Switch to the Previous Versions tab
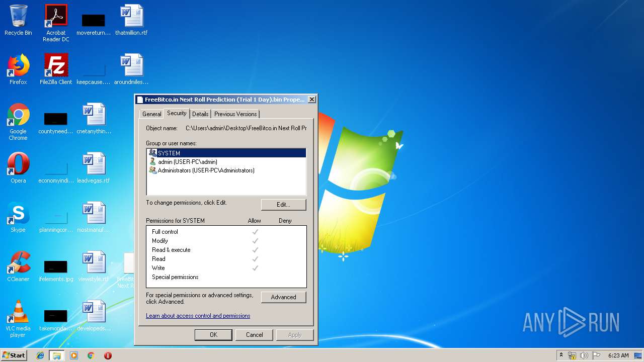The height and width of the screenshot is (362, 644). point(235,114)
